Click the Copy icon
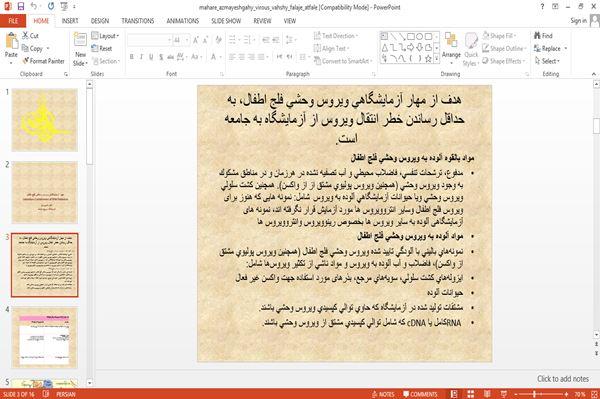This screenshot has height=399, width=600. [25, 48]
